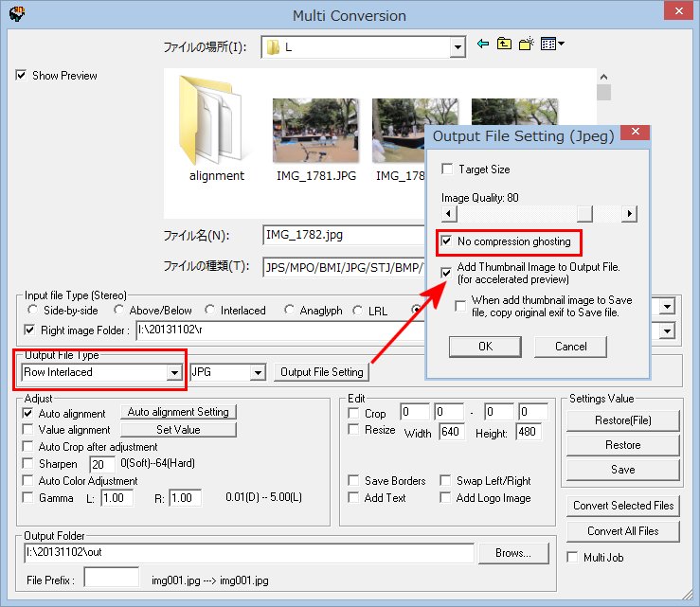The width and height of the screenshot is (700, 607).
Task: Go up one folder level
Action: pos(504,45)
